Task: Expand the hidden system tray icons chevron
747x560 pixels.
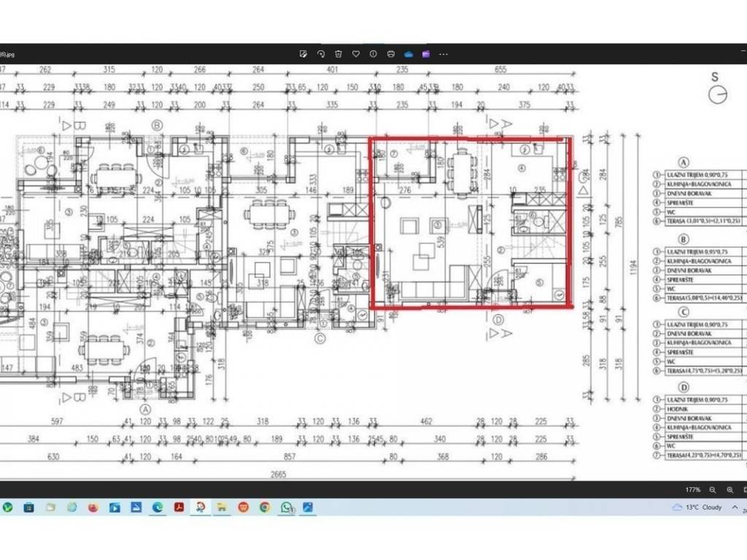Action: click(735, 507)
